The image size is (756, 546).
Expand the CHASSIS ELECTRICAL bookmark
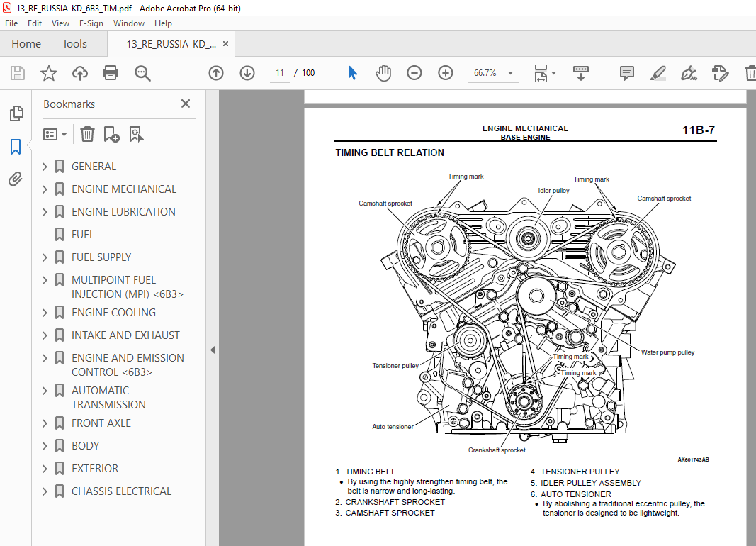pos(45,491)
